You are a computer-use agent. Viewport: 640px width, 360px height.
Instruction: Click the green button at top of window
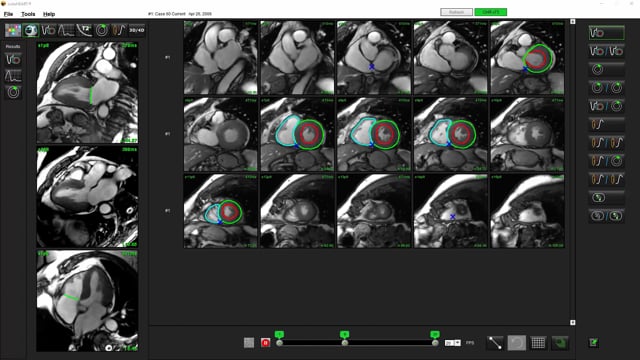491,12
